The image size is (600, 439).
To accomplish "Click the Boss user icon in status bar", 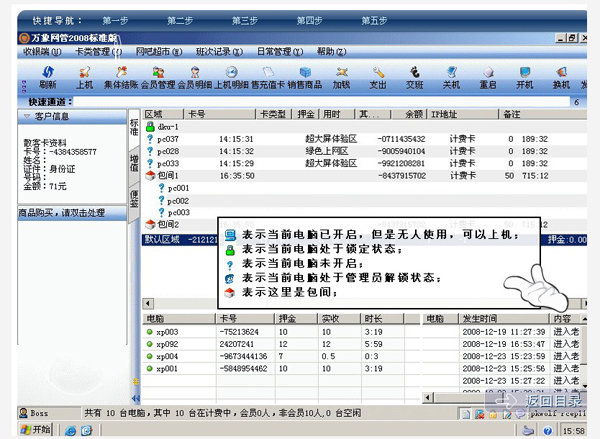I will [x=23, y=413].
